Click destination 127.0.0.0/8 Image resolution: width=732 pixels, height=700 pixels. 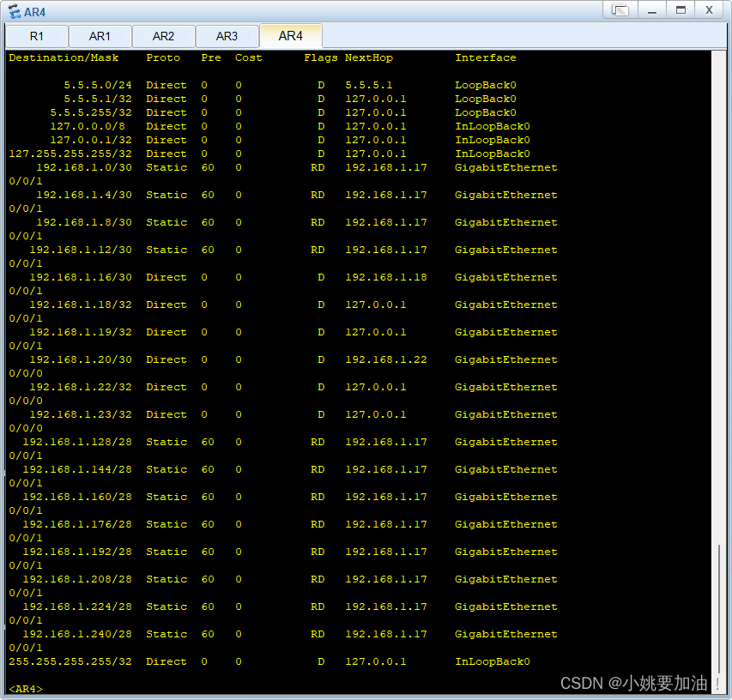coord(88,126)
